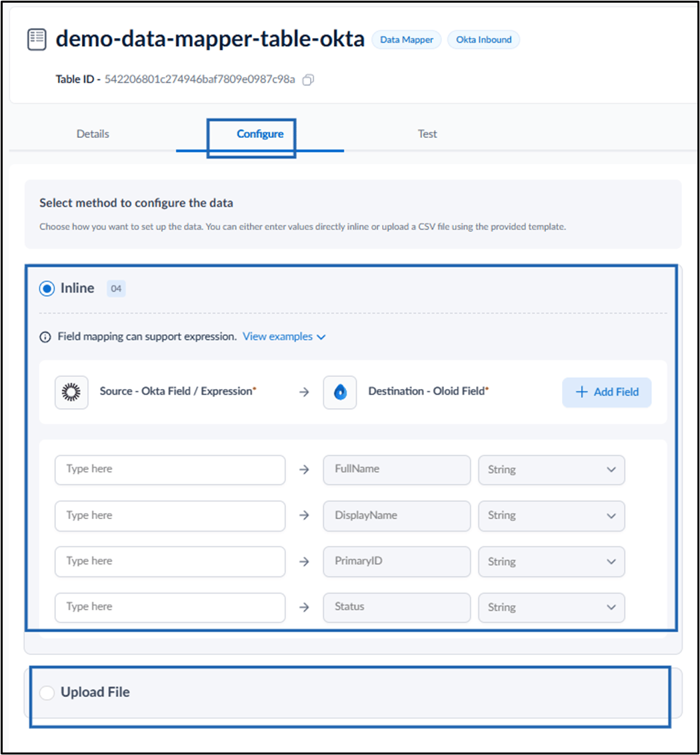Click the Destination - Oloid Field label
This screenshot has height=755, width=700.
[428, 391]
